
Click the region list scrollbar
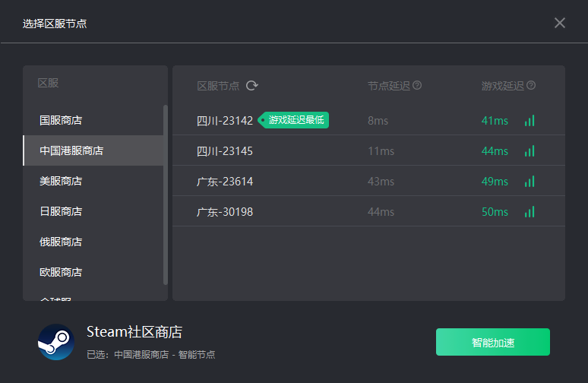[166, 195]
